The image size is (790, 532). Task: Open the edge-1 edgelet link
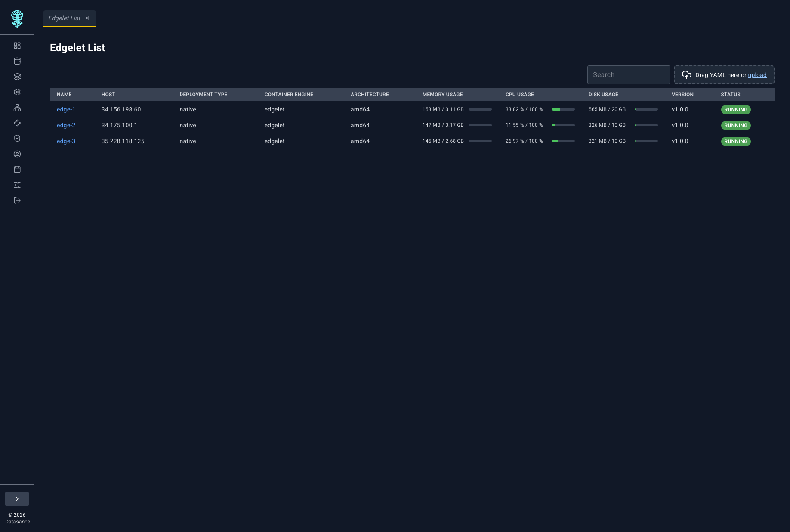tap(66, 109)
